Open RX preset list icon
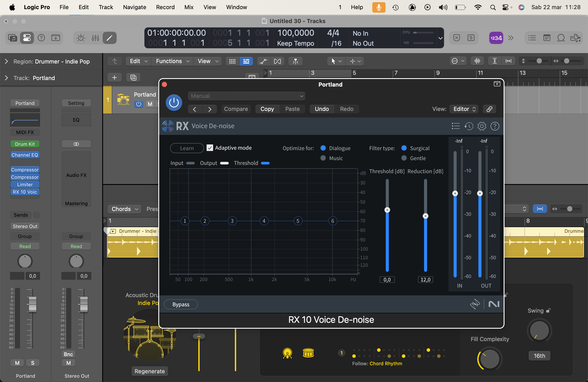This screenshot has height=382, width=588. (456, 126)
